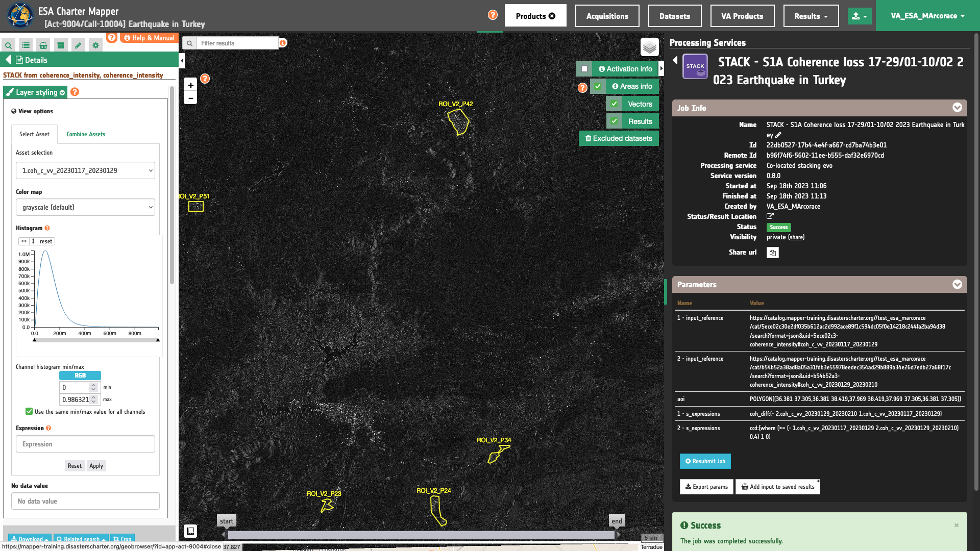Open the upload dropdown in the top bar
Image resolution: width=980 pixels, height=551 pixels.
[x=860, y=16]
